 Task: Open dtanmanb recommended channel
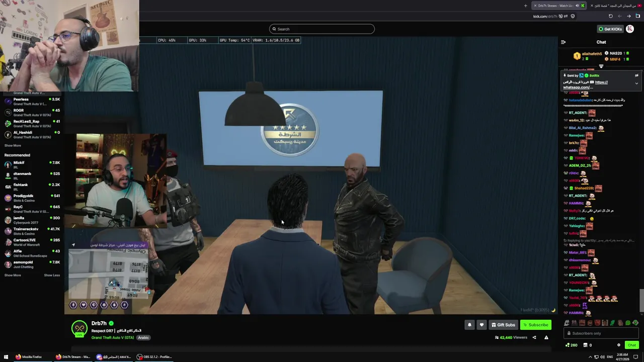(32, 175)
